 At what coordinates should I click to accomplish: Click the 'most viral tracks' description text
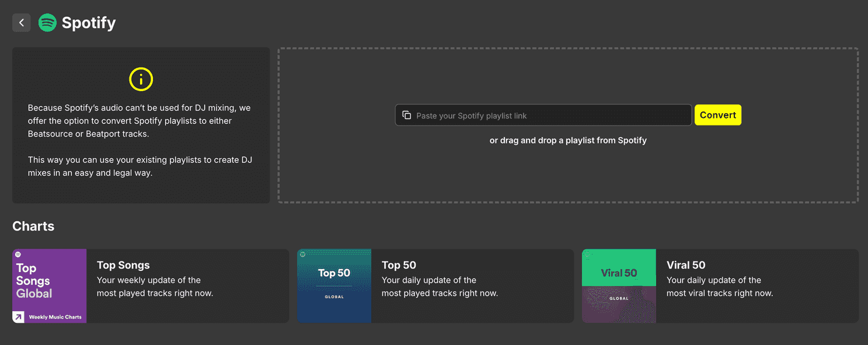[719, 293]
